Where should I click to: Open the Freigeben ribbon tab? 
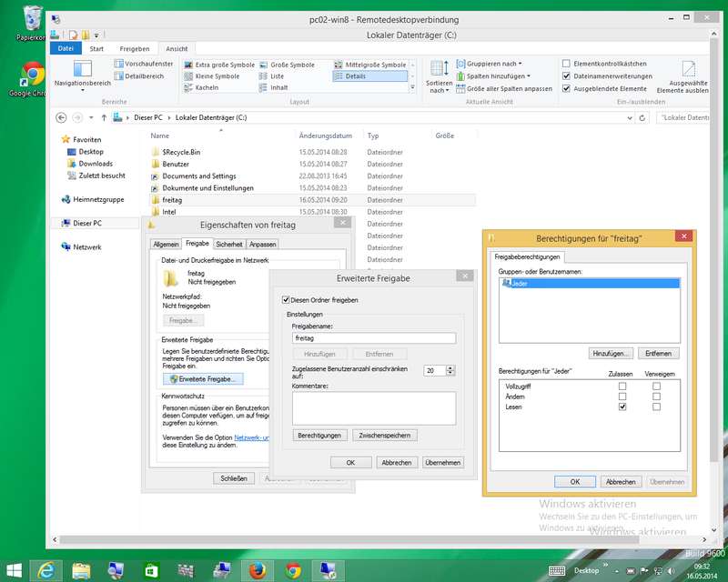134,48
